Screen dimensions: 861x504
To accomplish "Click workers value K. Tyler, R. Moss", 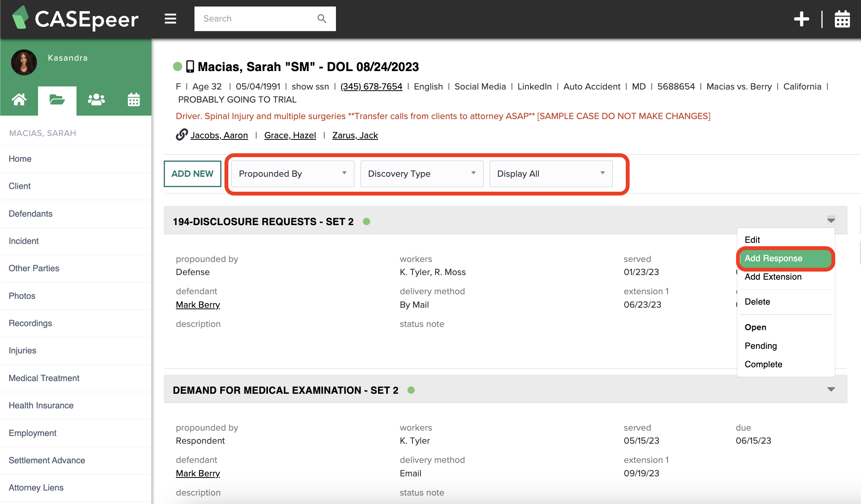I will [x=432, y=272].
